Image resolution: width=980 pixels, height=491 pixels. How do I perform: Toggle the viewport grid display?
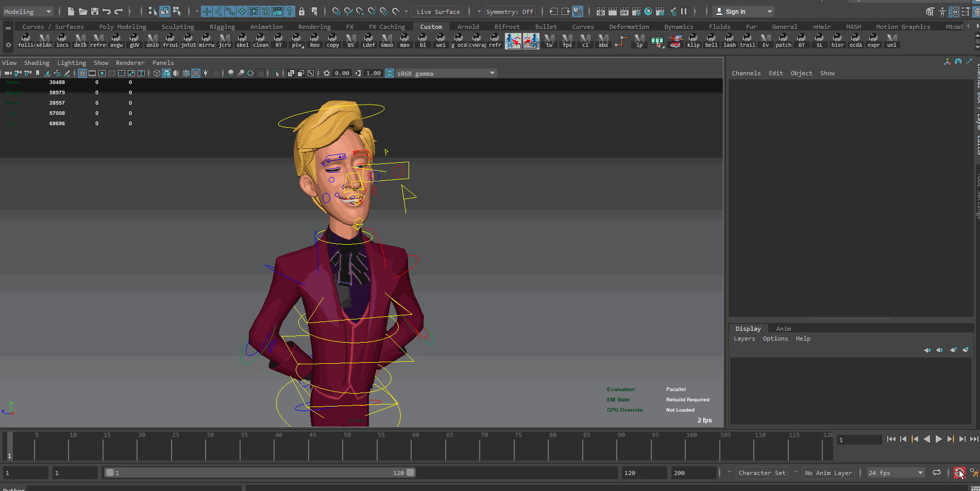(x=82, y=73)
